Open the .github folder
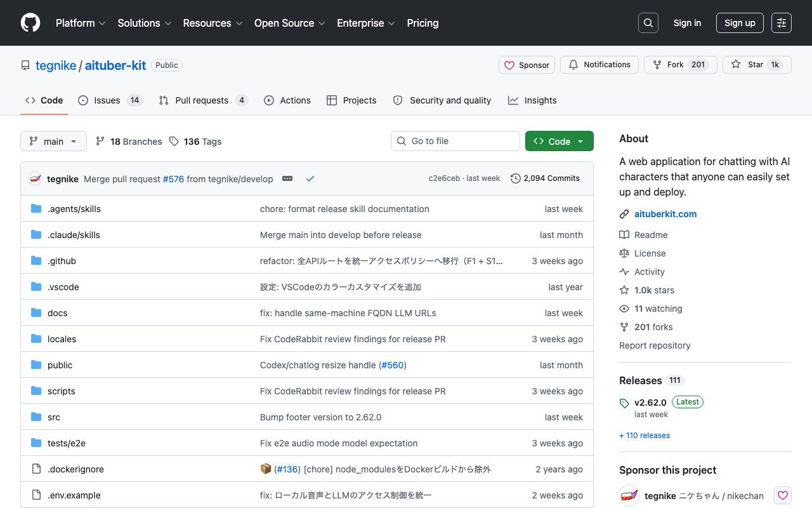This screenshot has width=812, height=508. pyautogui.click(x=62, y=261)
